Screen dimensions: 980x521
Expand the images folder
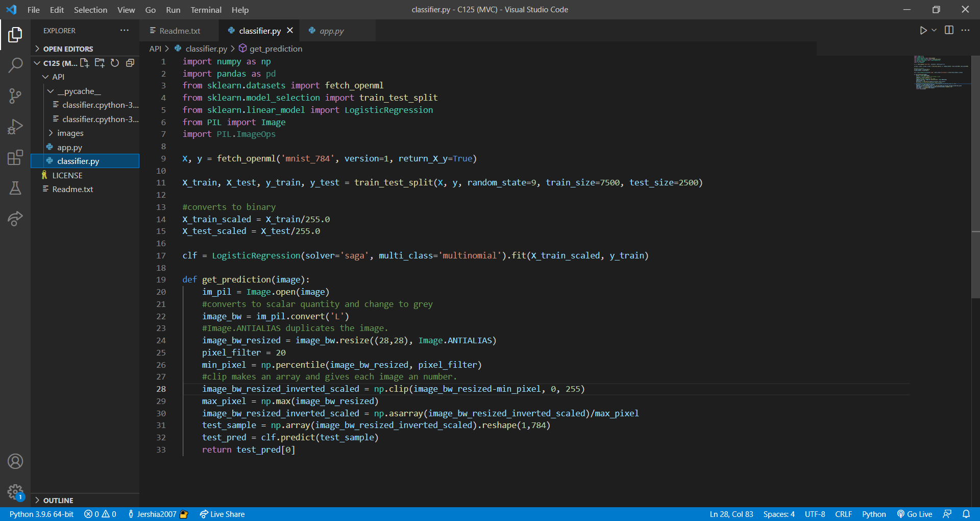tap(51, 133)
